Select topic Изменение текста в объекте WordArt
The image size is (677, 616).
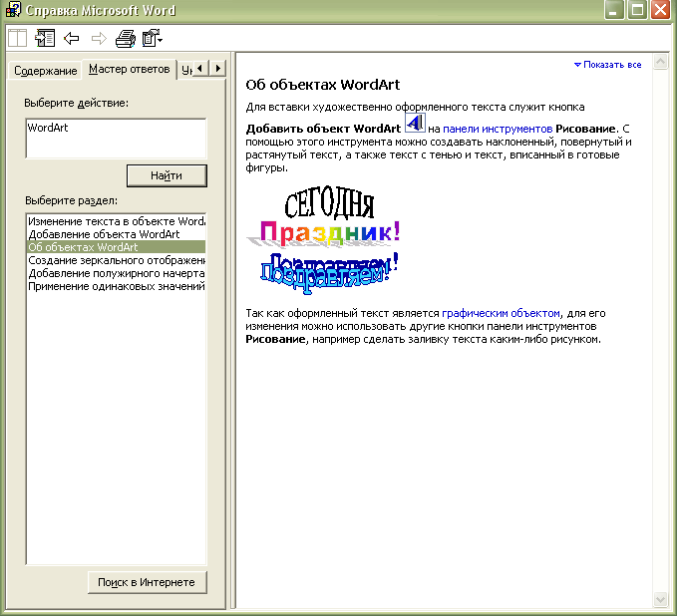pyautogui.click(x=116, y=221)
